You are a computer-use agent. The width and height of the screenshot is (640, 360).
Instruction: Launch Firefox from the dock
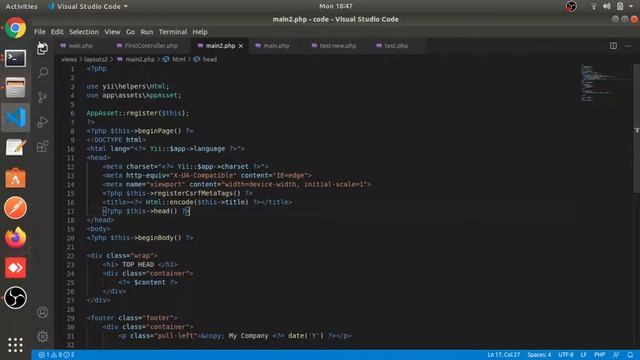click(16, 238)
